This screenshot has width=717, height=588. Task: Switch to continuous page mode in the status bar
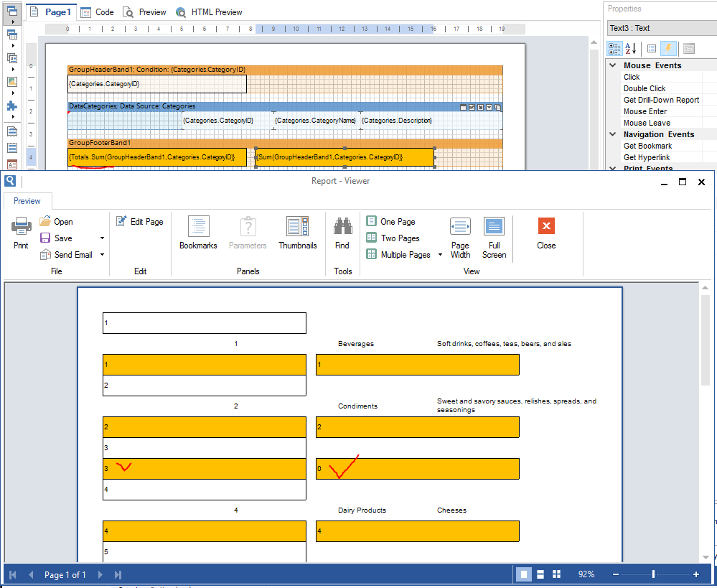pyautogui.click(x=540, y=574)
